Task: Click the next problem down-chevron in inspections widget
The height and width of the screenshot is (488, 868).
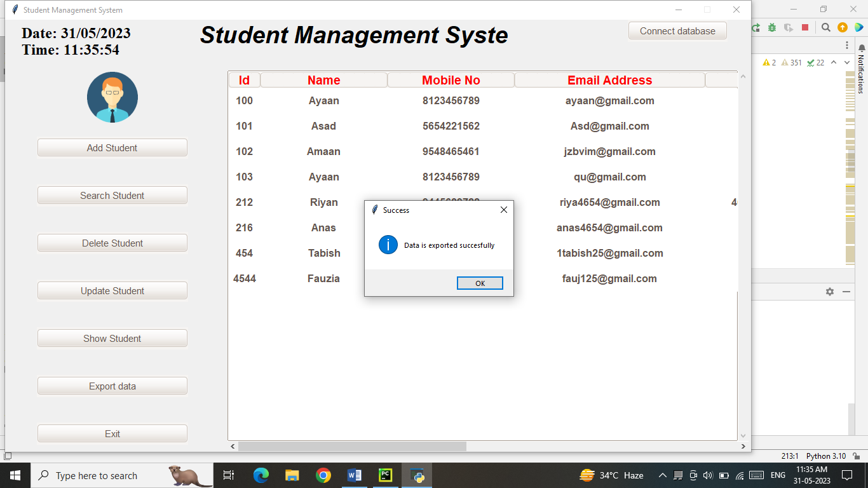Action: pos(847,62)
